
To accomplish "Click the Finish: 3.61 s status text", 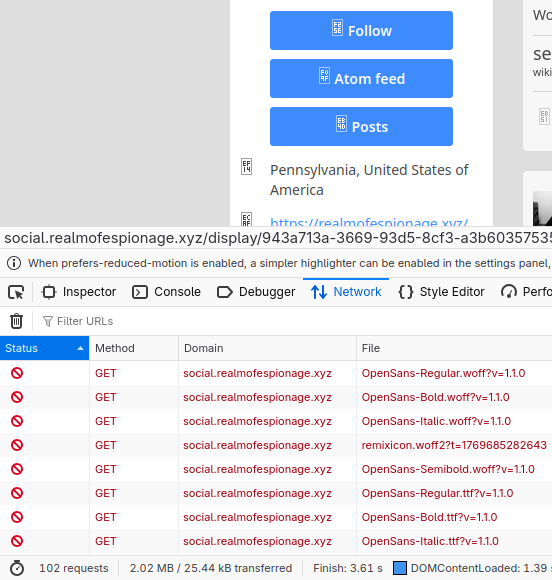I will pos(348,568).
